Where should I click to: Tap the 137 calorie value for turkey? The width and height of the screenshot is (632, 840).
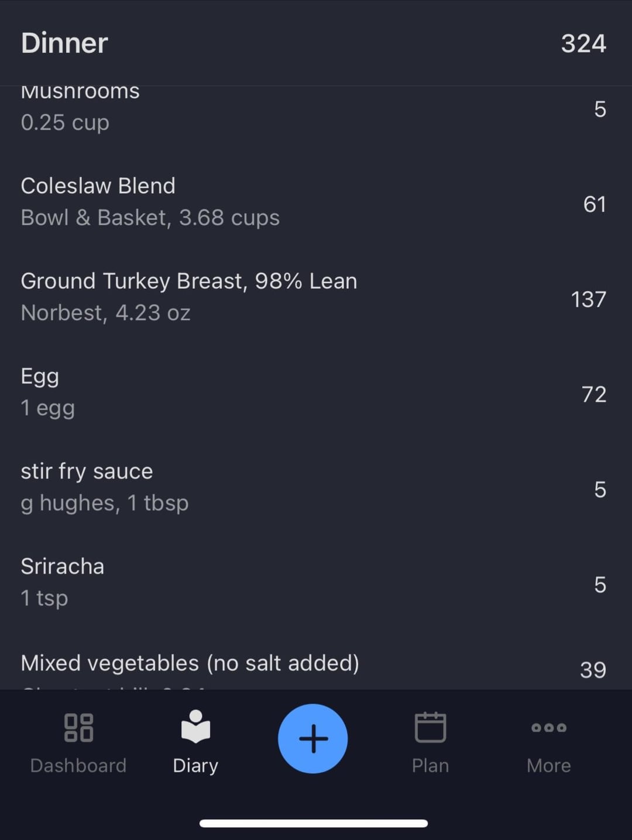(x=588, y=299)
